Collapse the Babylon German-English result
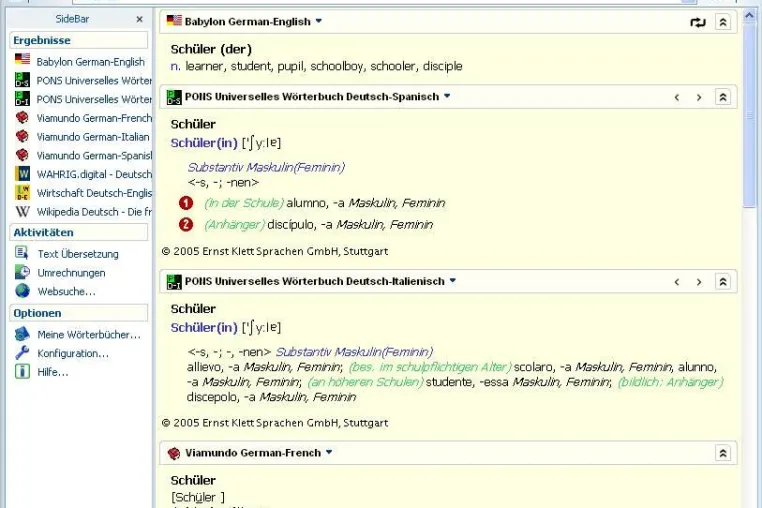Screen dimensions: 762x508 723,22
